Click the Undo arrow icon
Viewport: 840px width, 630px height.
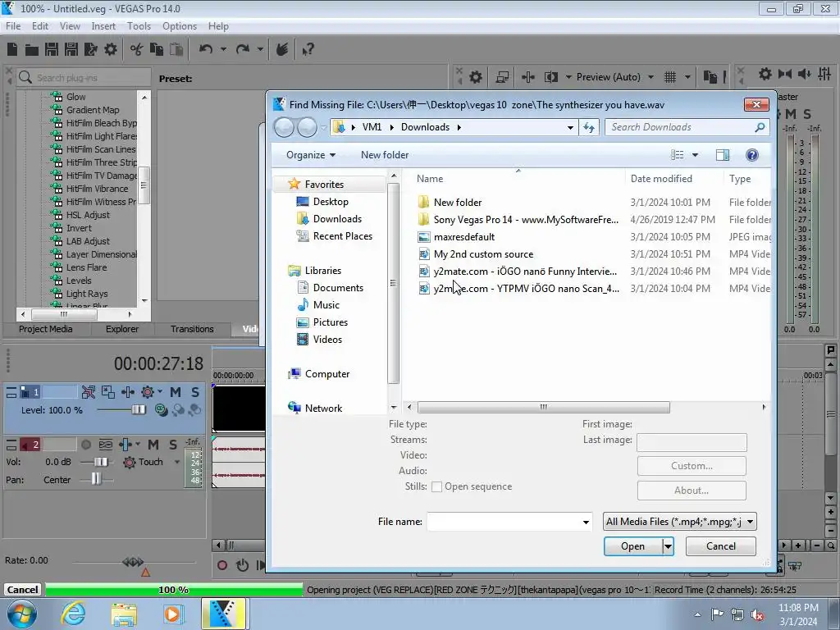pyautogui.click(x=206, y=49)
